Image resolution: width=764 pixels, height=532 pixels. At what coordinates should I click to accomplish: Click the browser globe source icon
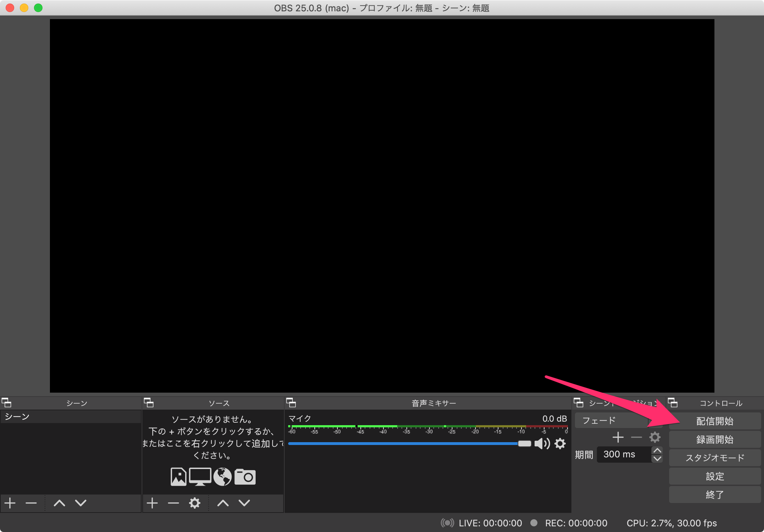coord(222,476)
